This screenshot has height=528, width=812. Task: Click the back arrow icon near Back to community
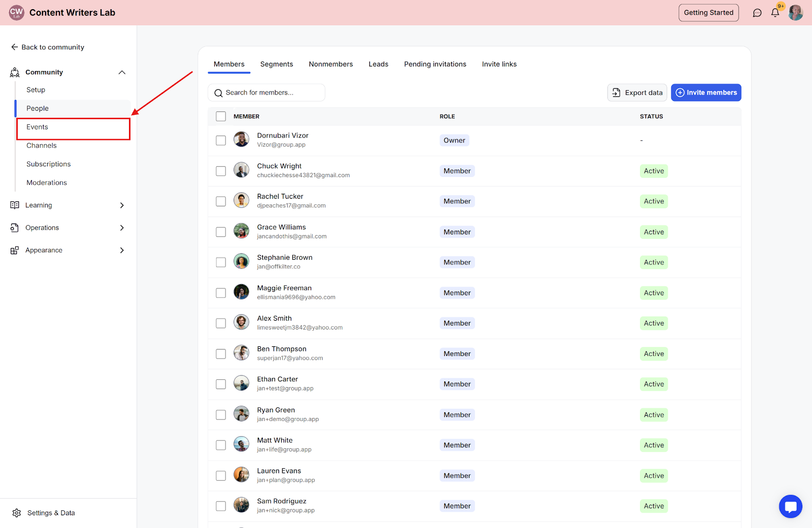pos(14,47)
